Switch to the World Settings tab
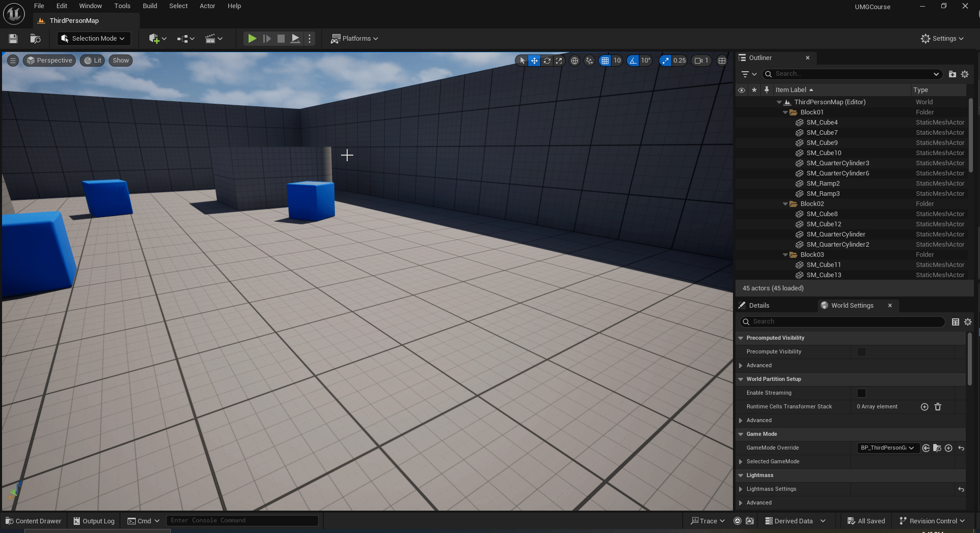Image resolution: width=980 pixels, height=533 pixels. [852, 306]
